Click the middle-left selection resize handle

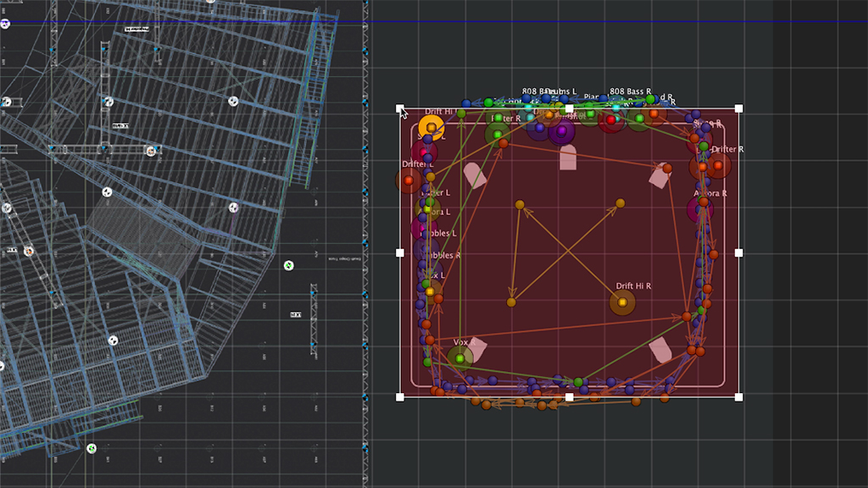(x=400, y=252)
